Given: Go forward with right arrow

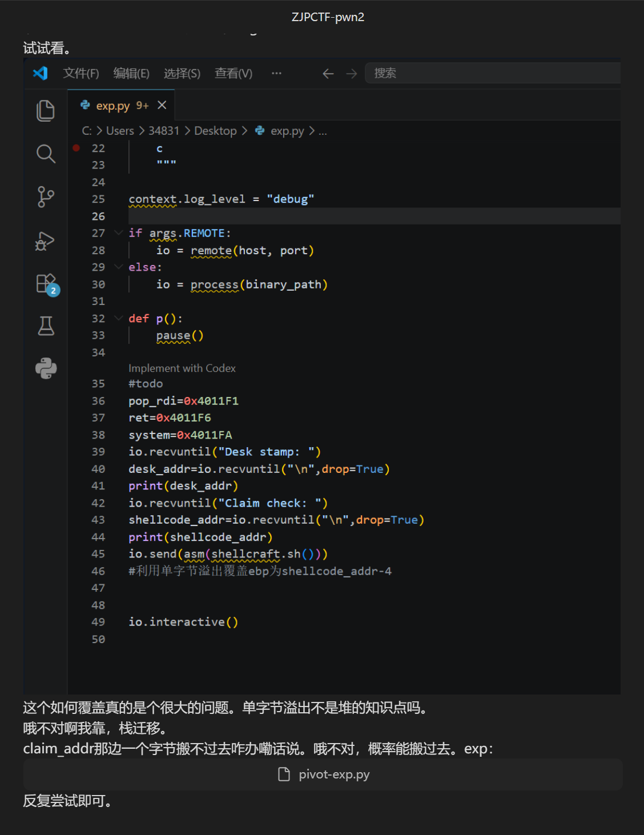Looking at the screenshot, I should point(352,73).
